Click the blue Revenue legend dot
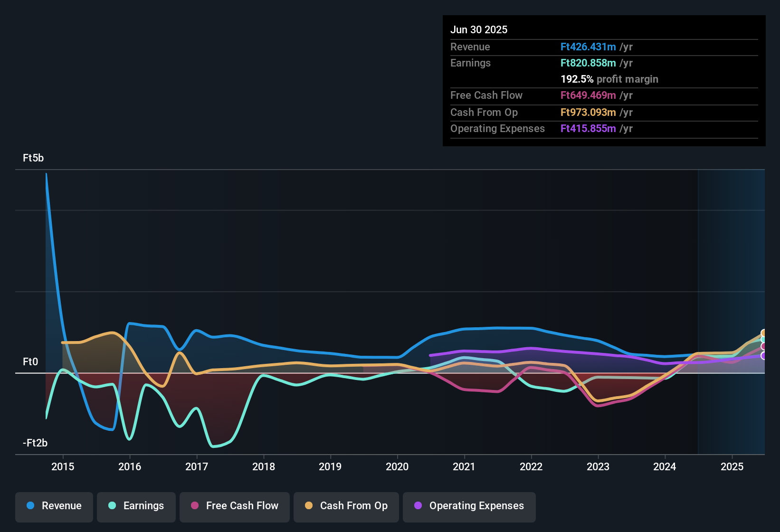Image resolution: width=780 pixels, height=532 pixels. pyautogui.click(x=30, y=505)
